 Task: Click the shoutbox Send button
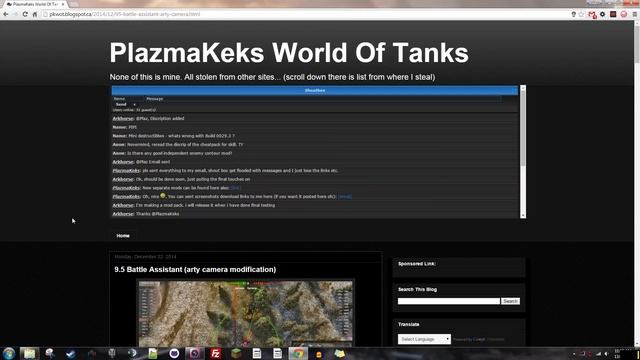(x=121, y=104)
